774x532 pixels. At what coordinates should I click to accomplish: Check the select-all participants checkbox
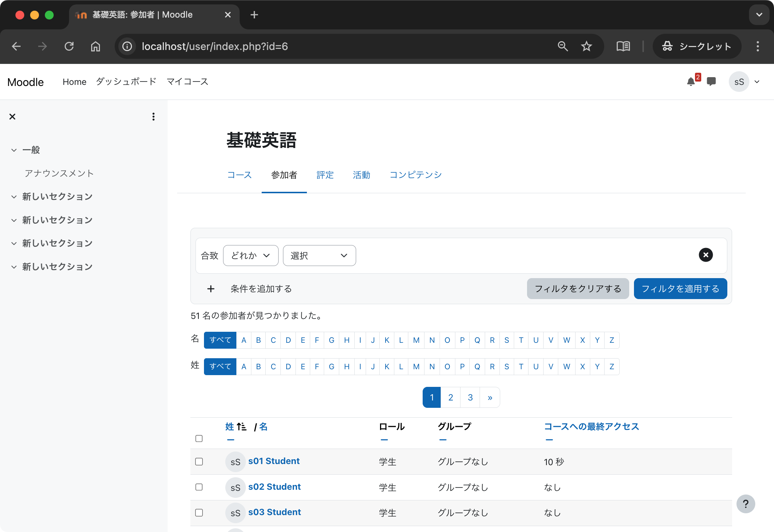coord(199,438)
